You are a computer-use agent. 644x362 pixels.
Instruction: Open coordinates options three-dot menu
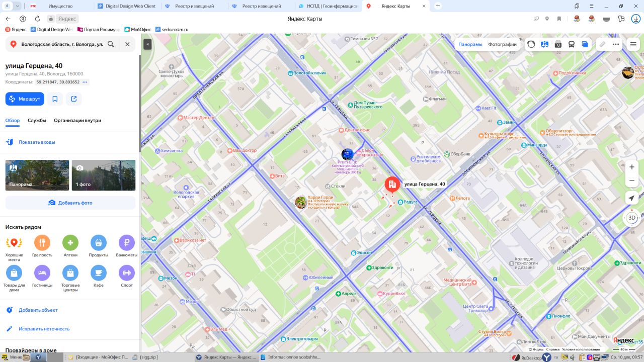click(85, 82)
